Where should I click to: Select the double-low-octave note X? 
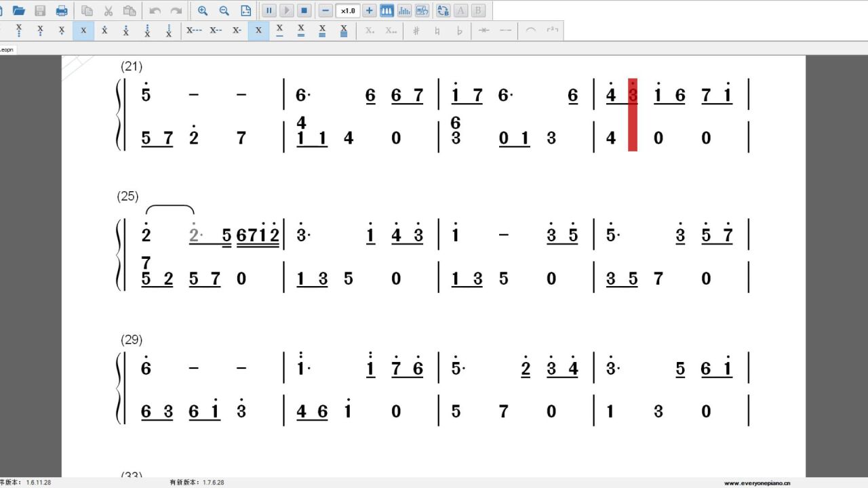41,30
